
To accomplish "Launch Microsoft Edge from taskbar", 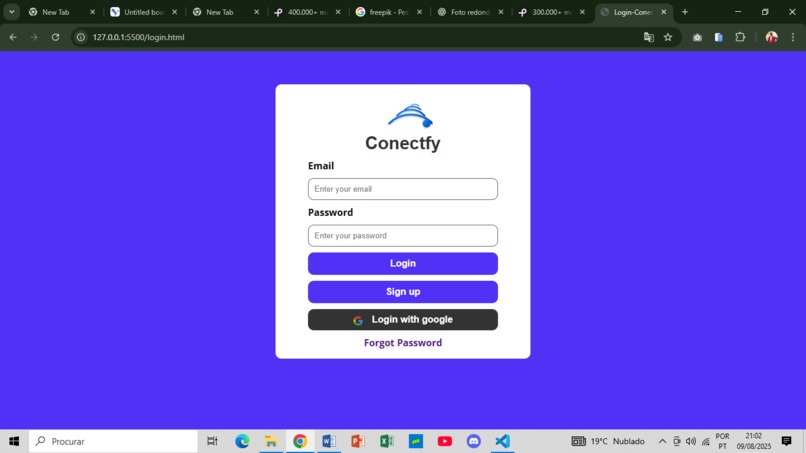I will click(x=242, y=441).
